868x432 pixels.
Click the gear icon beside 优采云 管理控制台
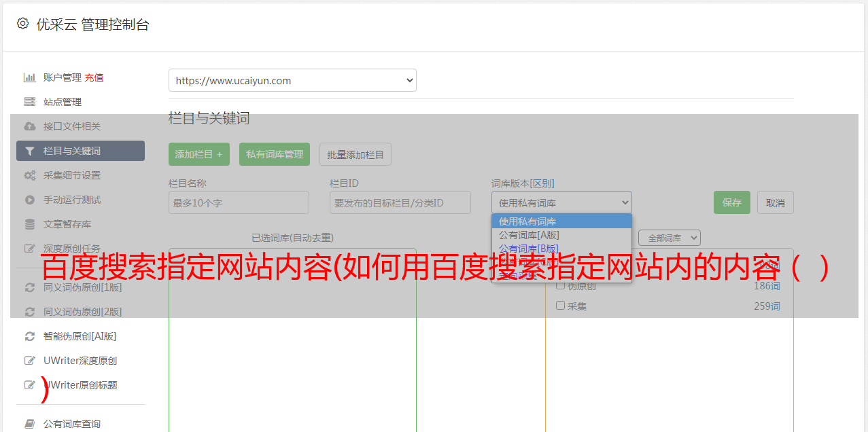tap(23, 24)
